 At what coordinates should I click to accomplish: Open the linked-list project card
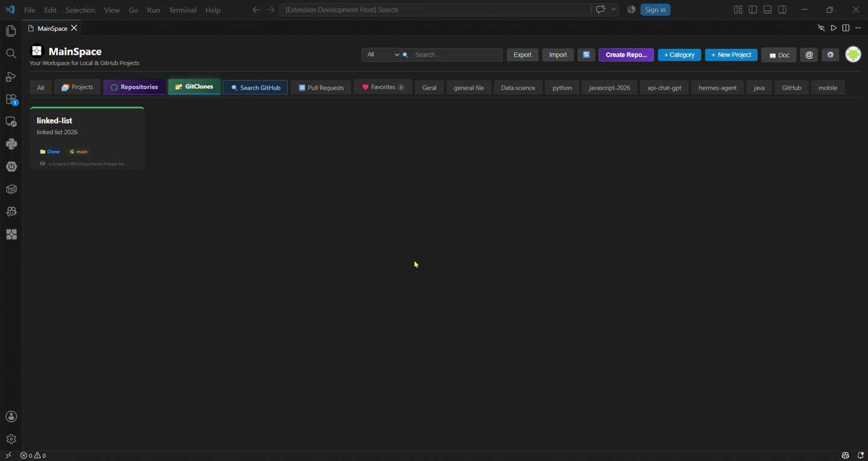tap(87, 138)
